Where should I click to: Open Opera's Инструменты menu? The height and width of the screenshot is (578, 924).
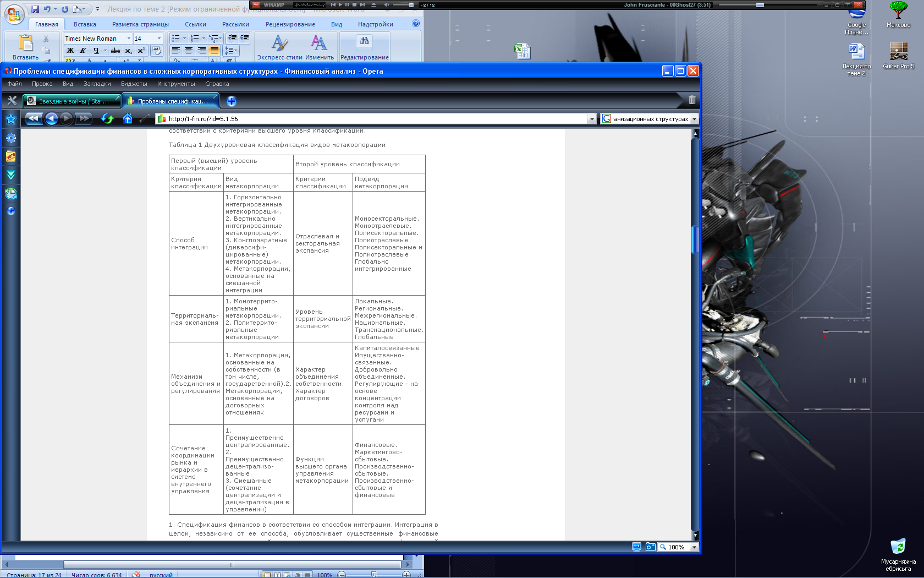176,84
